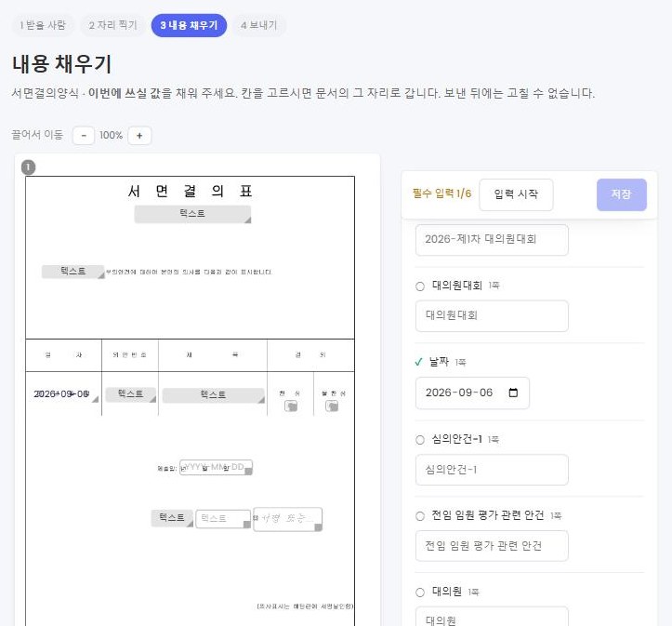Image resolution: width=672 pixels, height=626 pixels.
Task: Click the 텍스트 field in the 의안번호 column
Action: [131, 394]
